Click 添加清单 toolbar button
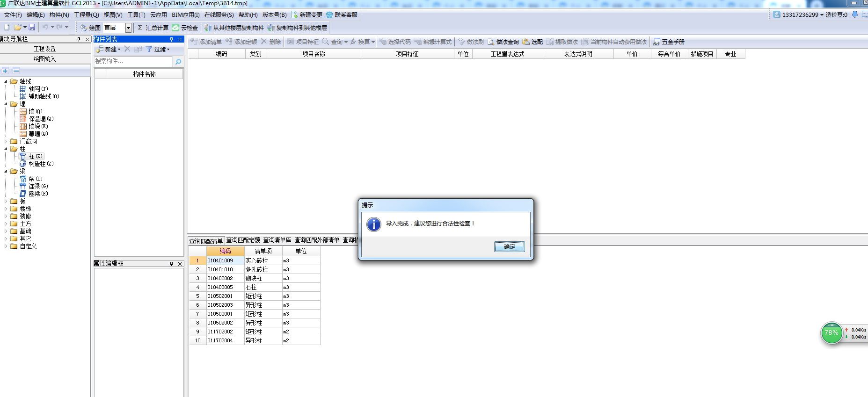 (x=206, y=42)
